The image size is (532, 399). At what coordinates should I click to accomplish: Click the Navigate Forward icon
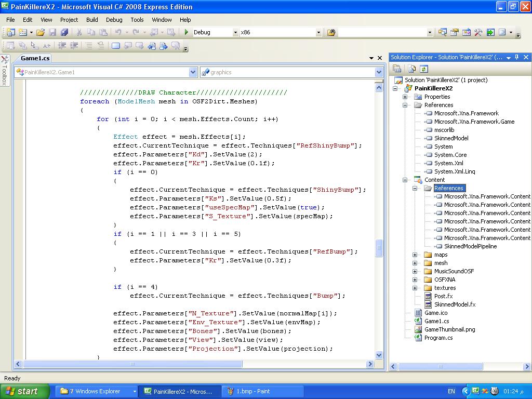(x=171, y=32)
